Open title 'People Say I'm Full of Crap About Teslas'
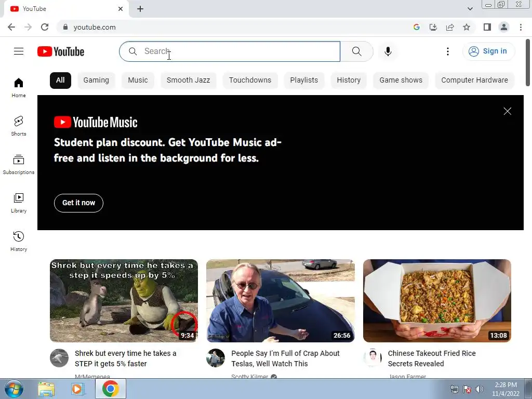The height and width of the screenshot is (399, 532). [285, 358]
